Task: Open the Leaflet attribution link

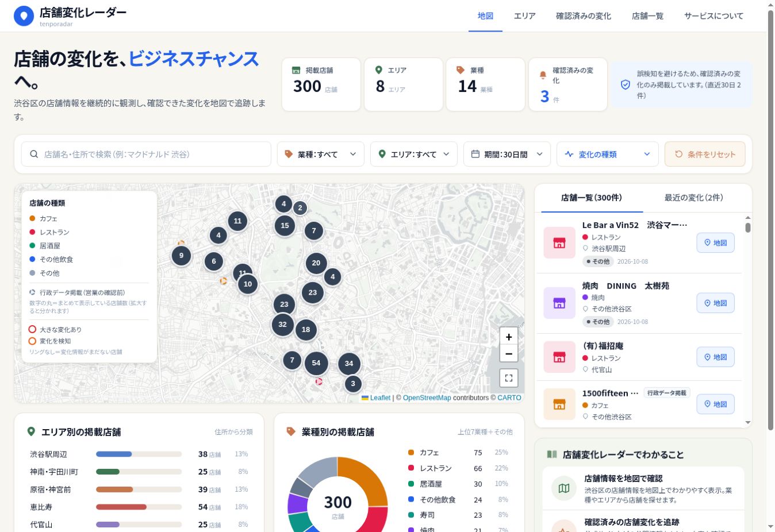Action: [380, 398]
